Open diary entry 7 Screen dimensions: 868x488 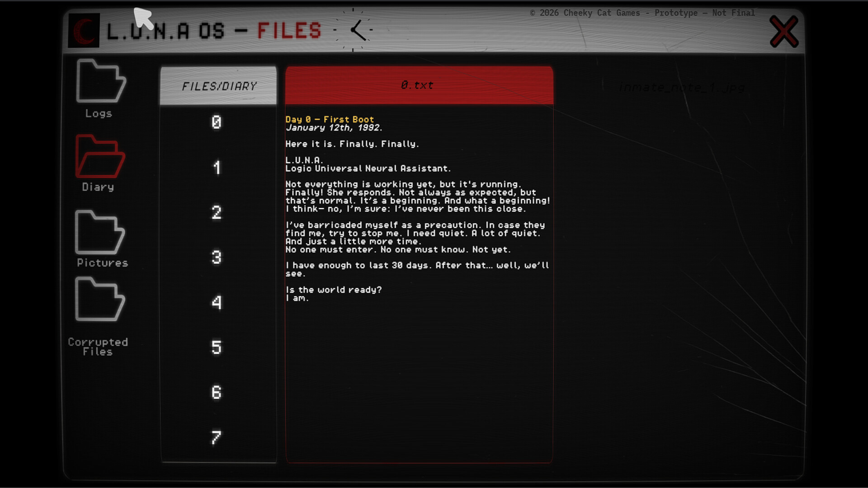[217, 436]
